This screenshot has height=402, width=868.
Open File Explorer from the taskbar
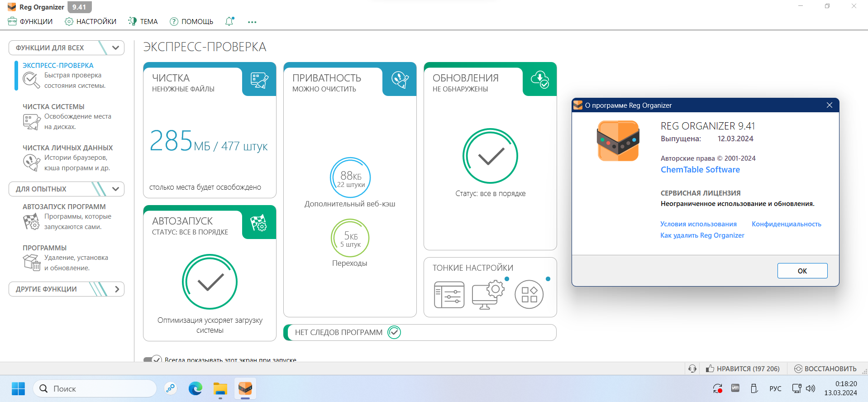point(220,388)
